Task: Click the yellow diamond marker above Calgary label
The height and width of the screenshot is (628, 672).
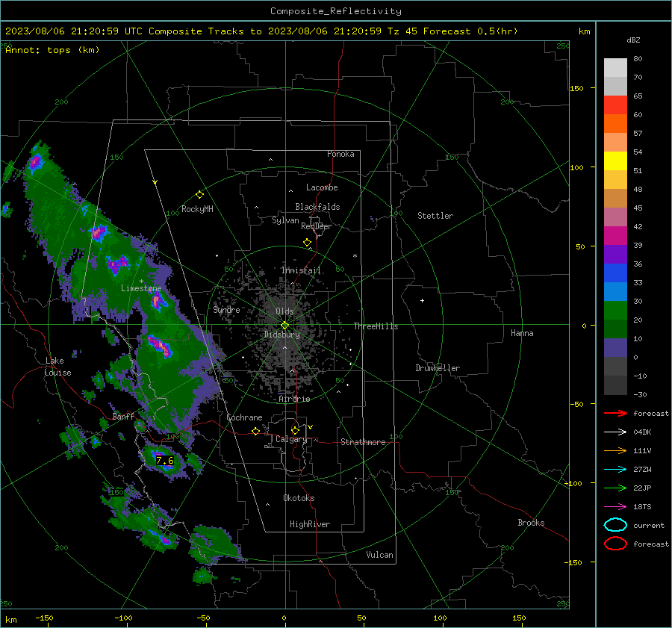Action: point(295,430)
